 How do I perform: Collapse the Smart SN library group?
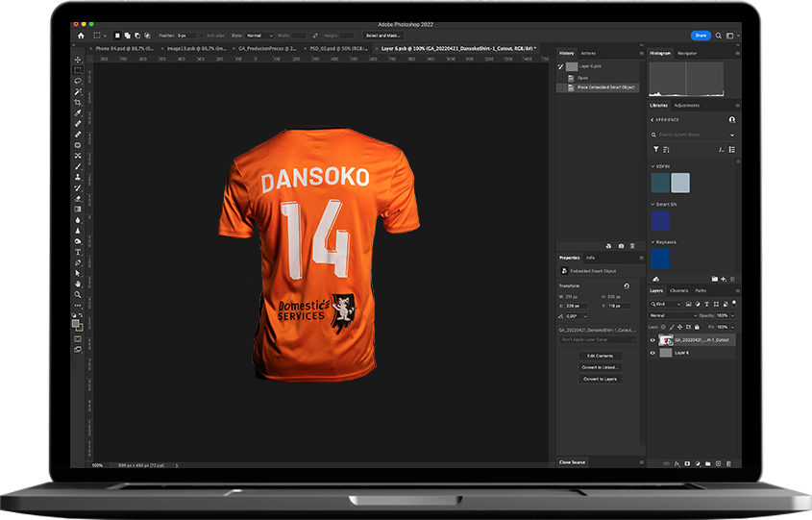[x=652, y=204]
